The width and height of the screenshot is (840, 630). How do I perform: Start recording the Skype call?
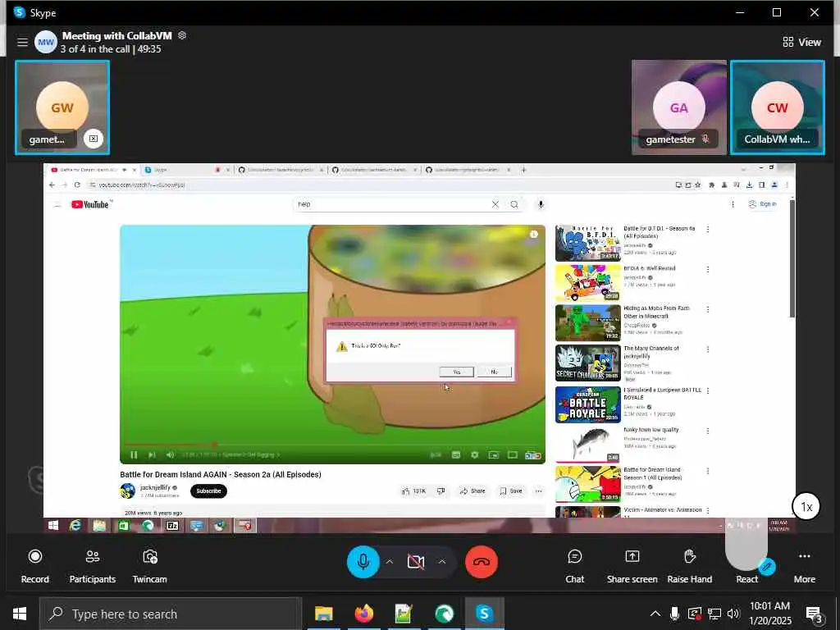click(34, 566)
